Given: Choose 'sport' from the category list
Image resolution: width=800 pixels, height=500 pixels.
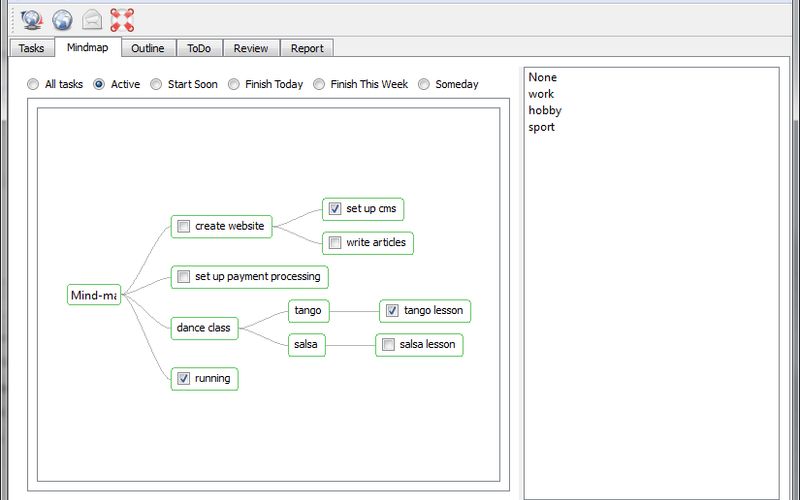Looking at the screenshot, I should coord(541,127).
